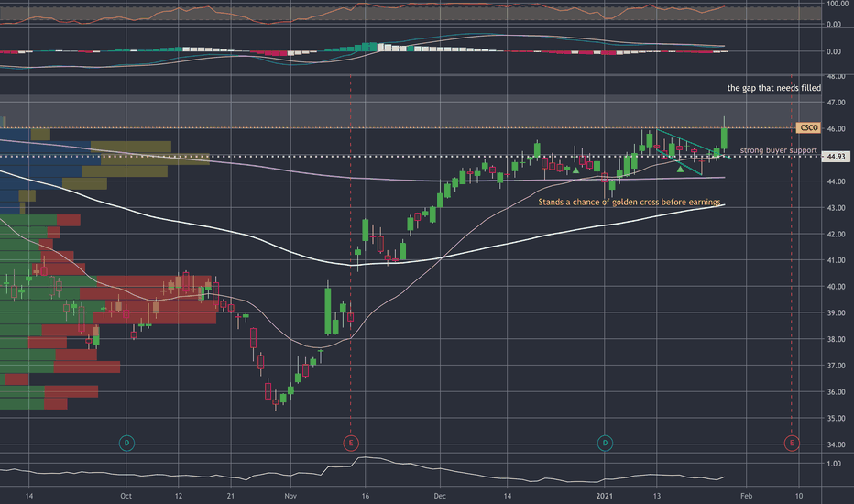Image resolution: width=854 pixels, height=504 pixels.
Task: Click the 41.00 price axis label
Action: point(836,260)
